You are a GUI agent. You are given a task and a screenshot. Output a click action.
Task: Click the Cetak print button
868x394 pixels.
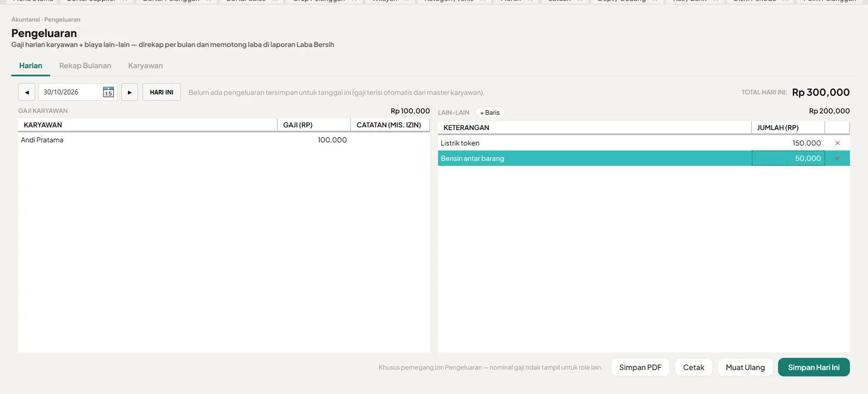[x=693, y=367]
